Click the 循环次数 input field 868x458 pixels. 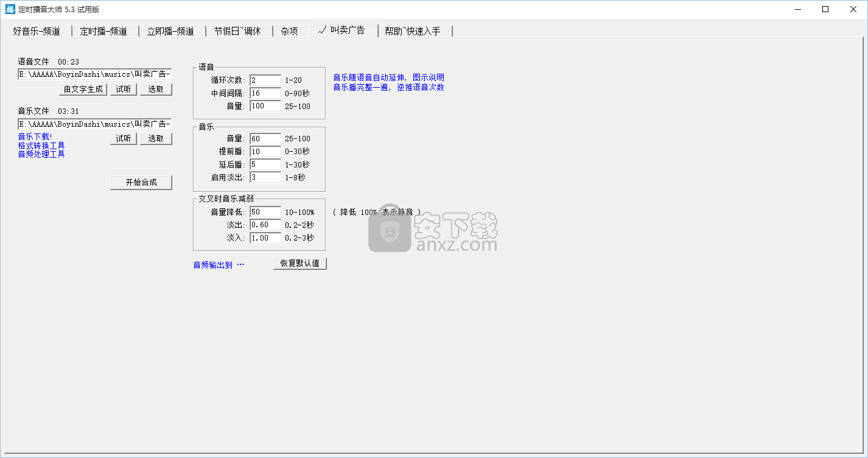pyautogui.click(x=265, y=80)
